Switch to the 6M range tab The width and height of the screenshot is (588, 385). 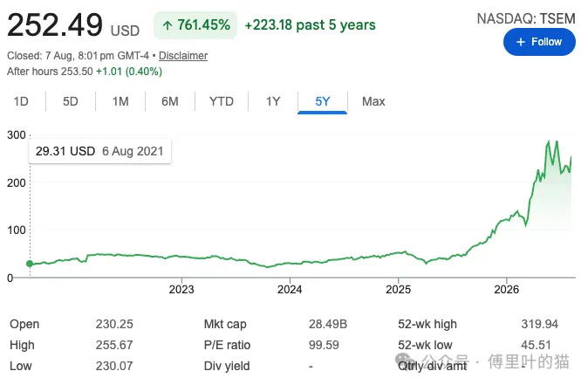click(170, 101)
